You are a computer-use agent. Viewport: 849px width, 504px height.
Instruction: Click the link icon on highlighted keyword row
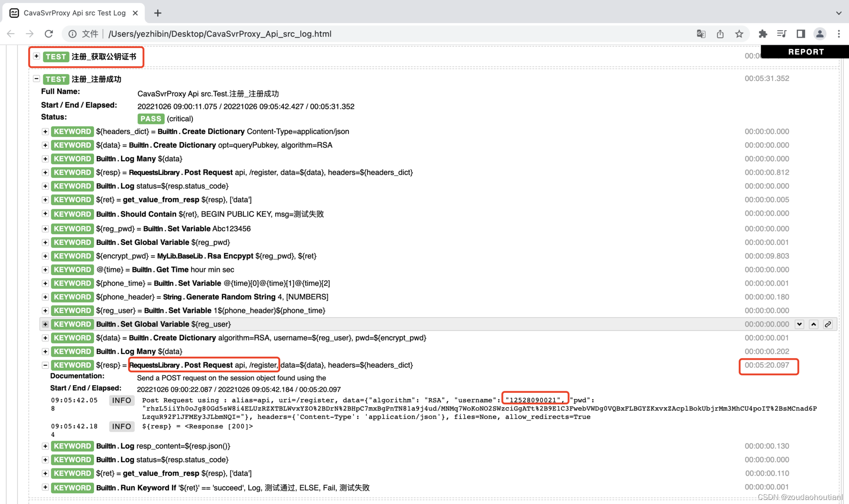(828, 324)
